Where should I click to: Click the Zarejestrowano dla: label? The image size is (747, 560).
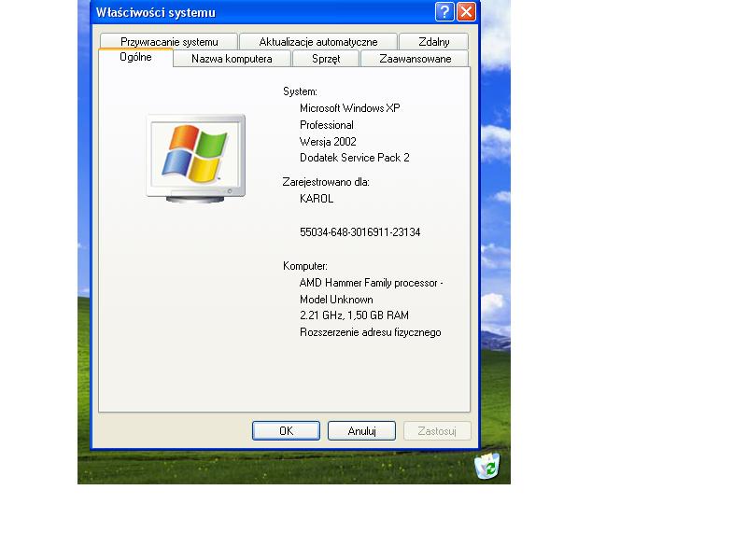[326, 182]
